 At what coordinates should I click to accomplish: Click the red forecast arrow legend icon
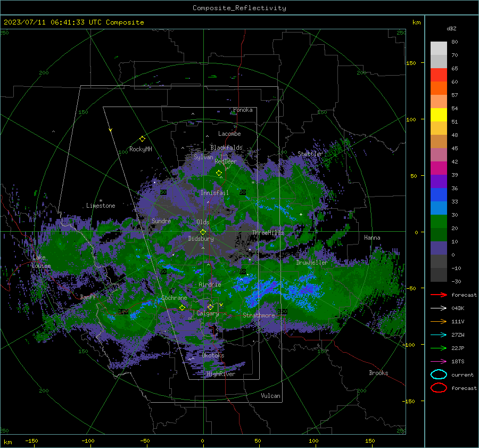(439, 295)
